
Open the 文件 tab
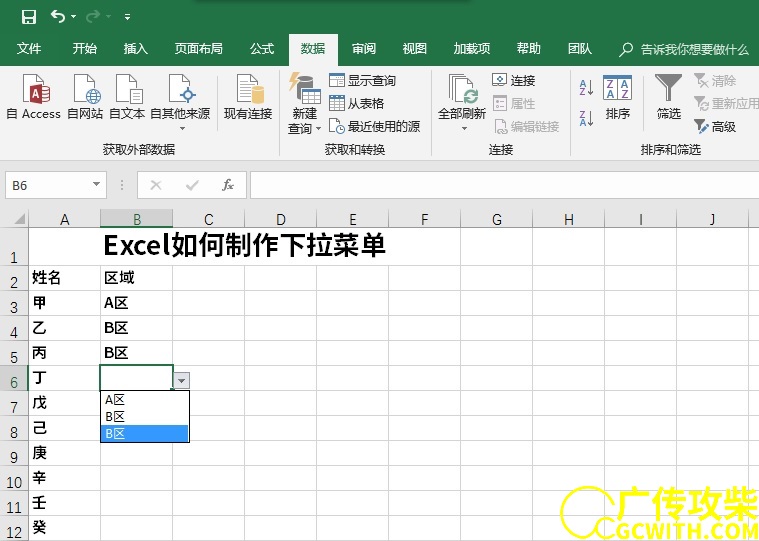(x=29, y=48)
